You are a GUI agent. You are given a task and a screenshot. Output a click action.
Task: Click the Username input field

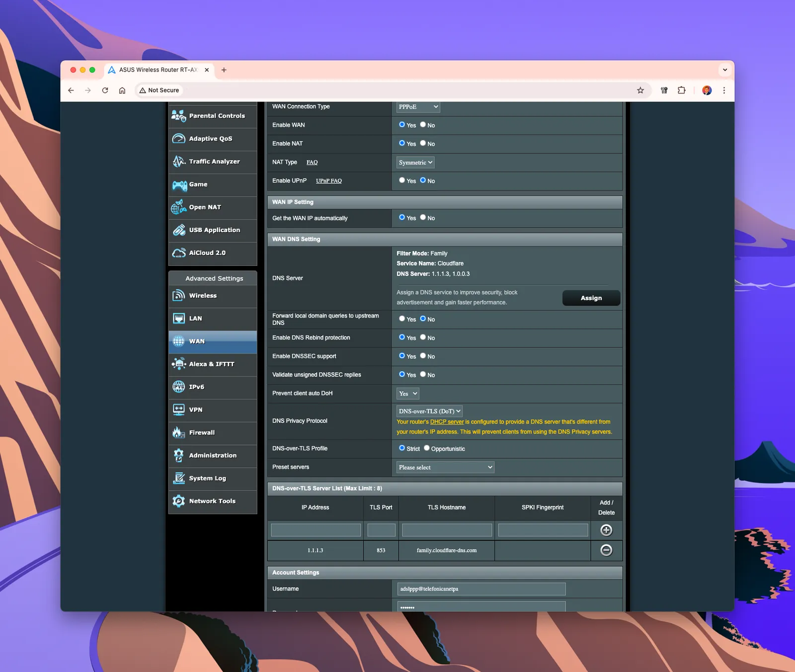pyautogui.click(x=481, y=589)
